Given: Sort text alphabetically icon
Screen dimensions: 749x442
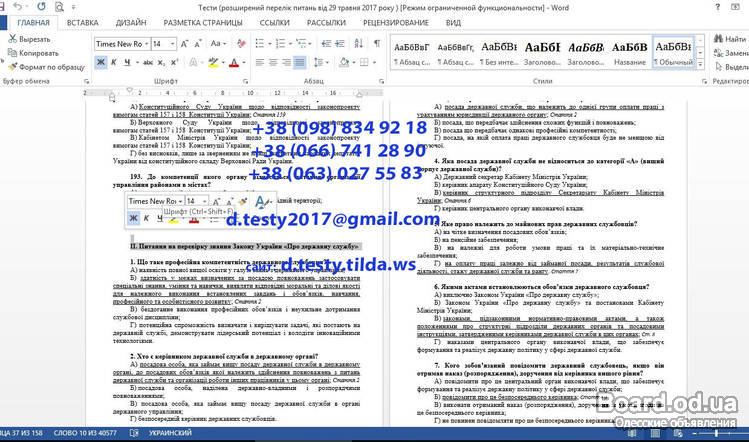Looking at the screenshot, I should click(x=359, y=43).
